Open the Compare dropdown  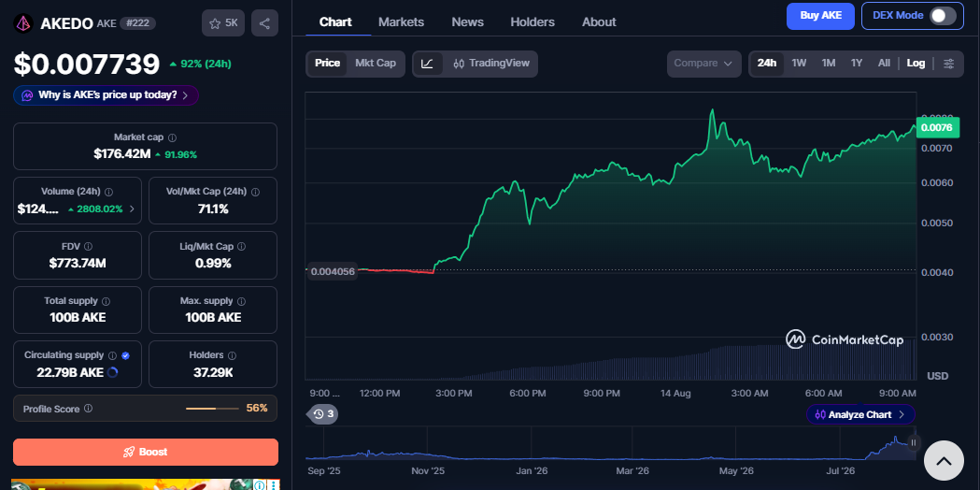click(703, 64)
